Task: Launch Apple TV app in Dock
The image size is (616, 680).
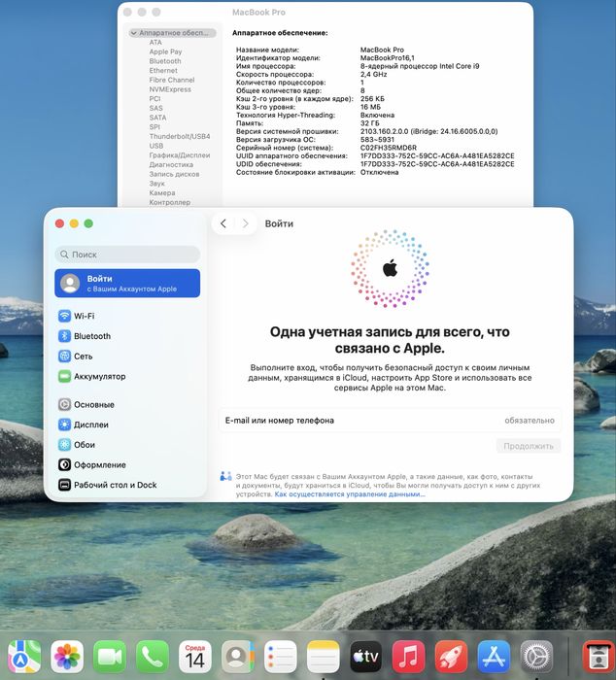Action: [366, 657]
